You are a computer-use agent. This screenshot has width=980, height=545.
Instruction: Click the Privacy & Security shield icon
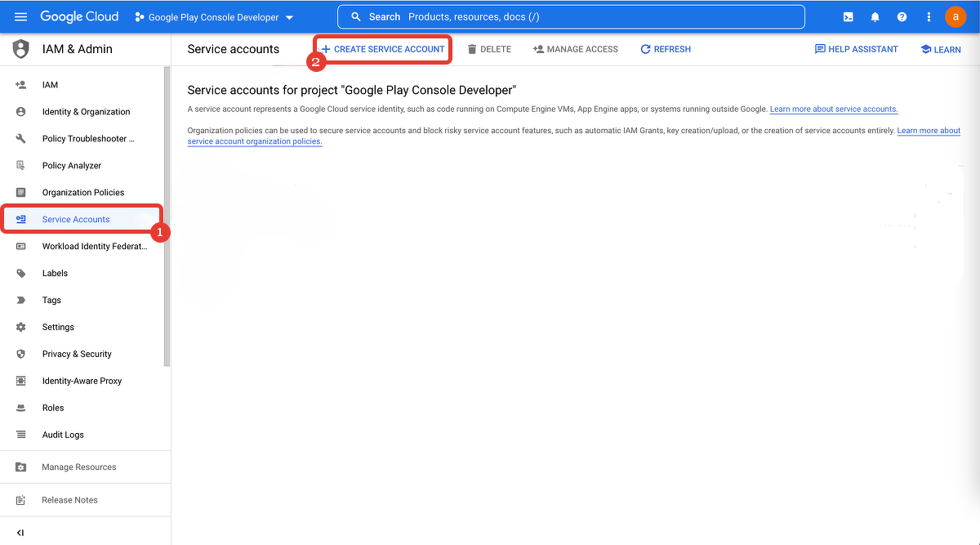pyautogui.click(x=21, y=355)
